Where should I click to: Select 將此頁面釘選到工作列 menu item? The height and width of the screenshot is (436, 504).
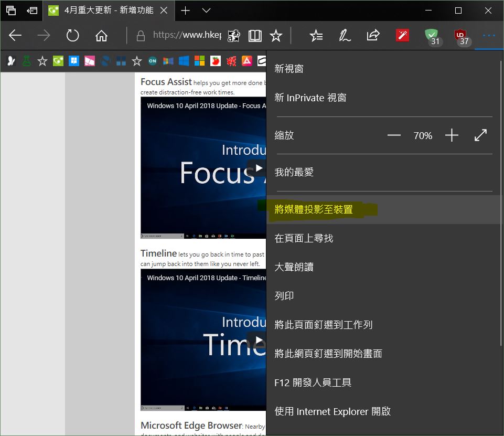384,325
